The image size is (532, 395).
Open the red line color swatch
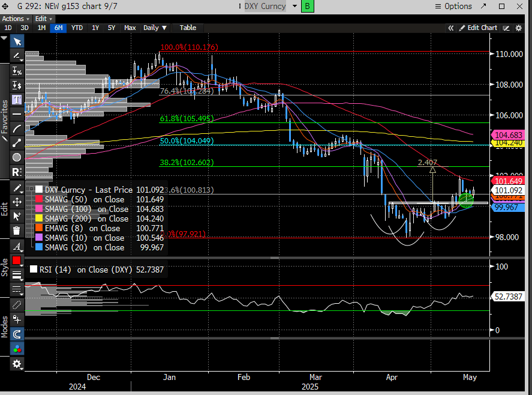click(17, 261)
